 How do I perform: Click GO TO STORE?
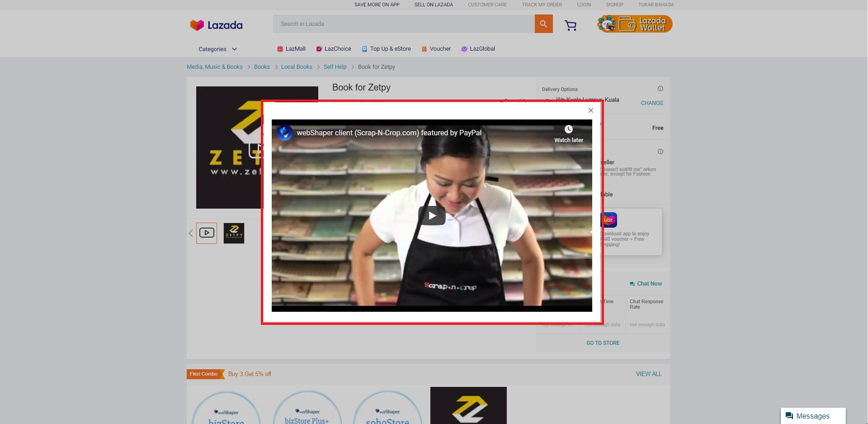603,343
